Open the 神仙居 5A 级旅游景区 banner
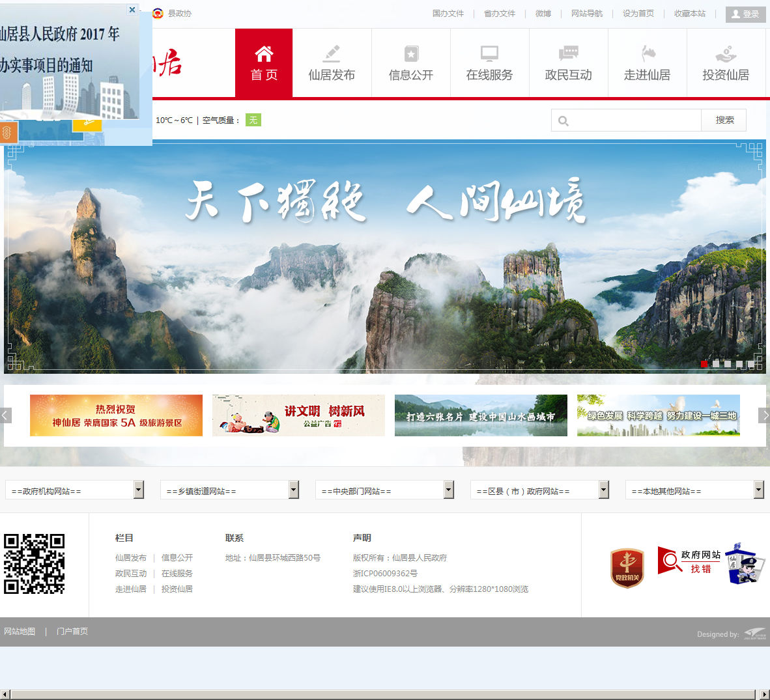The height and width of the screenshot is (700, 770). pos(116,415)
